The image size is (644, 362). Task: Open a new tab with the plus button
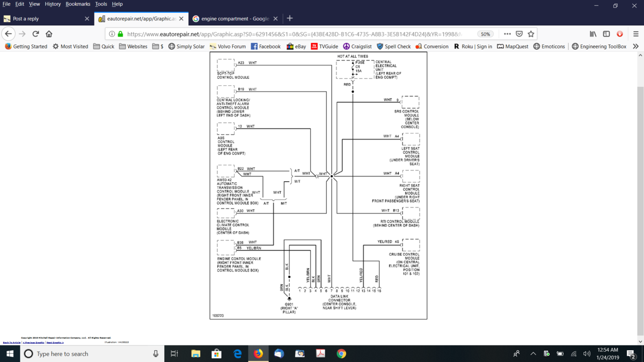tap(290, 18)
